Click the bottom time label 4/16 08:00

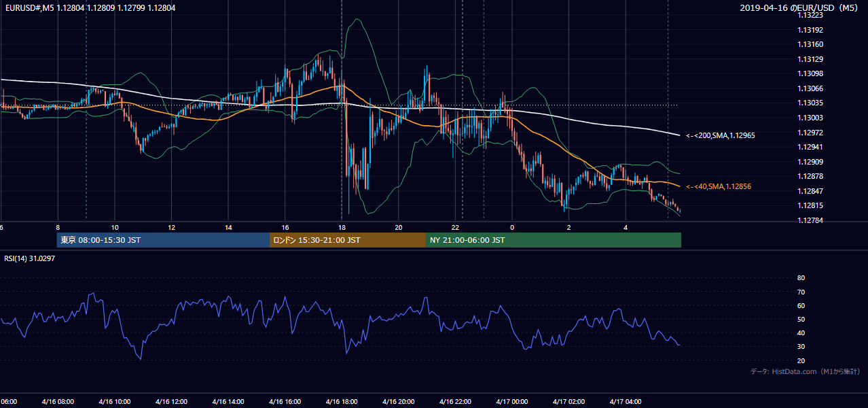(x=58, y=401)
